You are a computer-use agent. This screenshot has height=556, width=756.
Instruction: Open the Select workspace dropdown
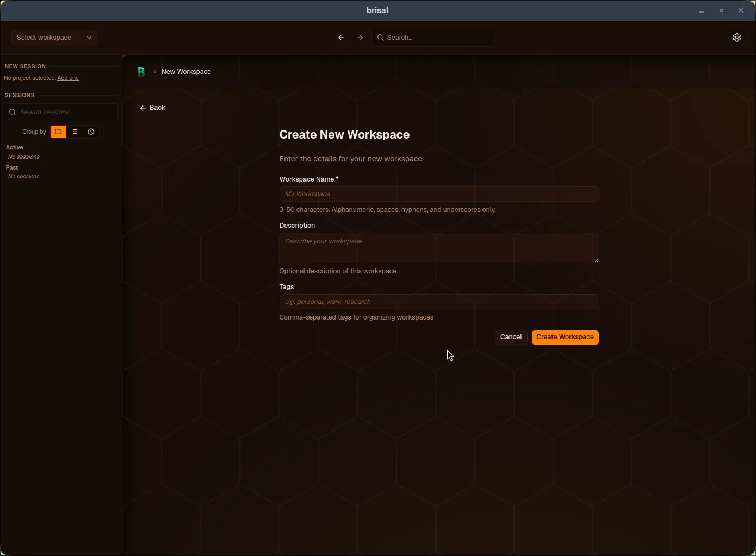point(54,38)
